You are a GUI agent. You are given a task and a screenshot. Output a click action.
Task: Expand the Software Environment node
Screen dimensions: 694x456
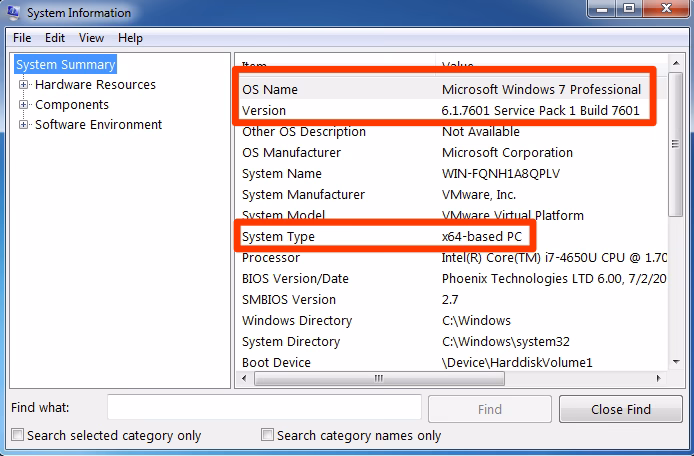click(x=23, y=125)
